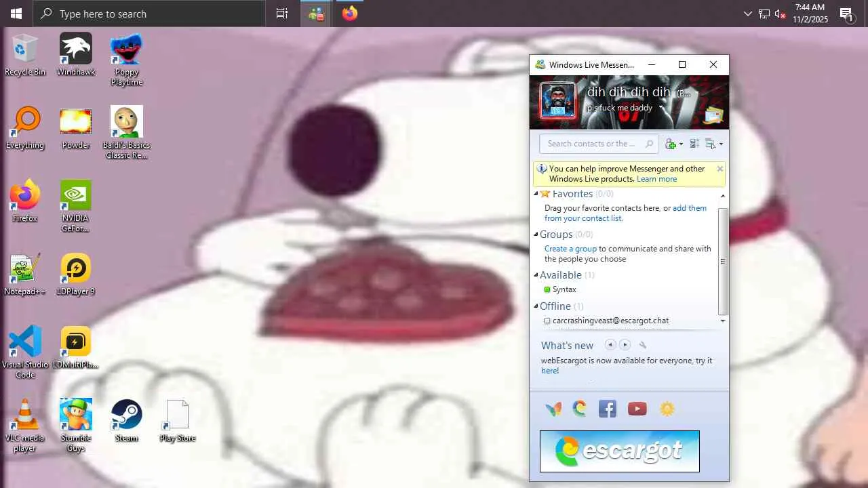Open the Facebook tab icon in Messenger

608,409
